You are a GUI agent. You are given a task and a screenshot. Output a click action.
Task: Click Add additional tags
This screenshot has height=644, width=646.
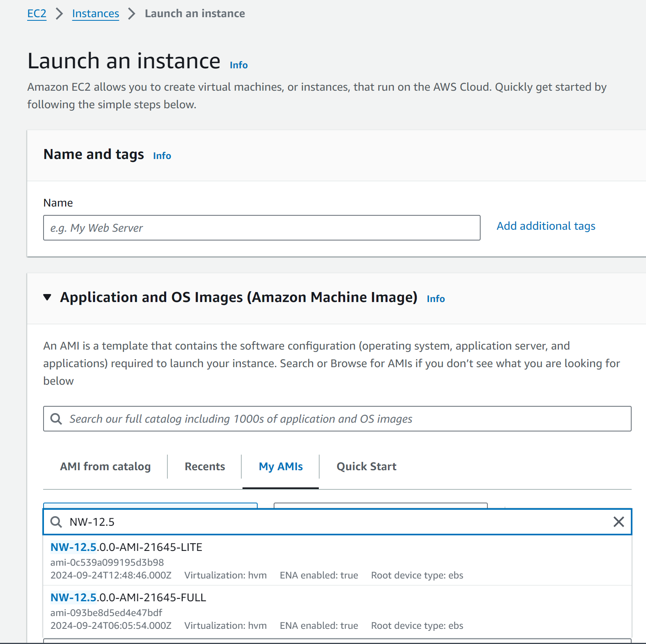546,226
